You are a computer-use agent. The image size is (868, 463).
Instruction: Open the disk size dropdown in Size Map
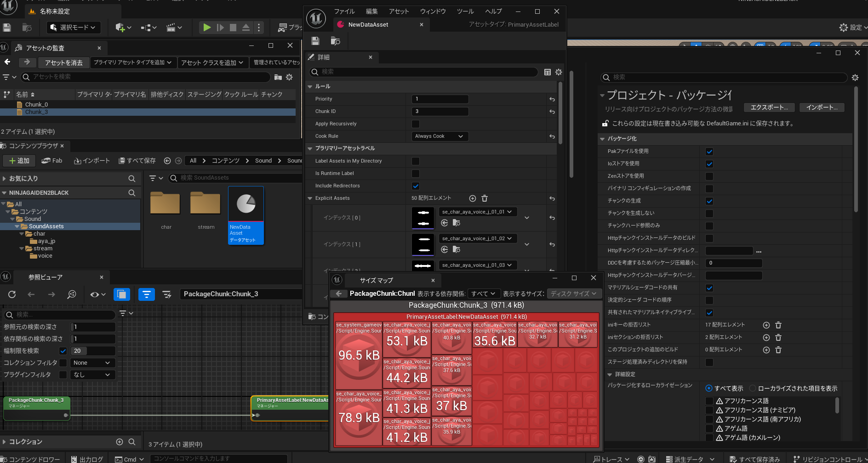pyautogui.click(x=573, y=294)
